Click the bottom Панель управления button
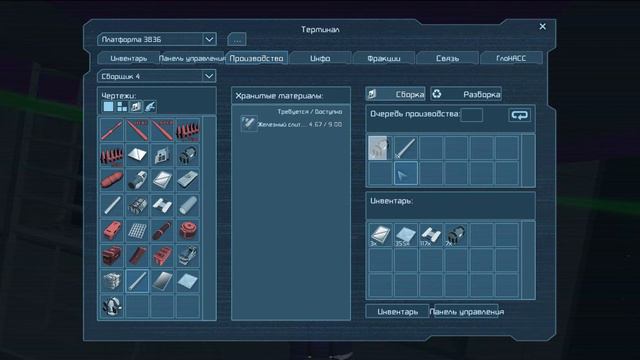 coord(466,312)
